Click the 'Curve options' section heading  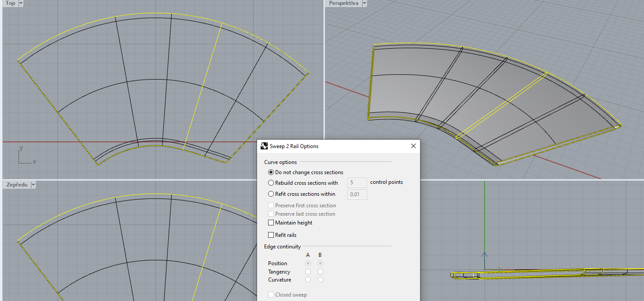coord(280,162)
